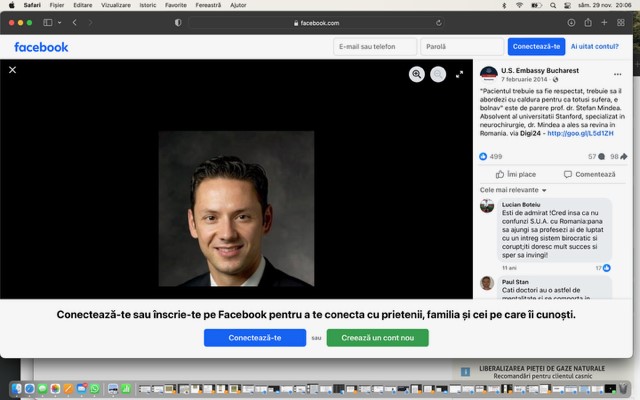Click the large blue 'Conectează-te' banner button
This screenshot has height=400, width=640.
point(255,338)
